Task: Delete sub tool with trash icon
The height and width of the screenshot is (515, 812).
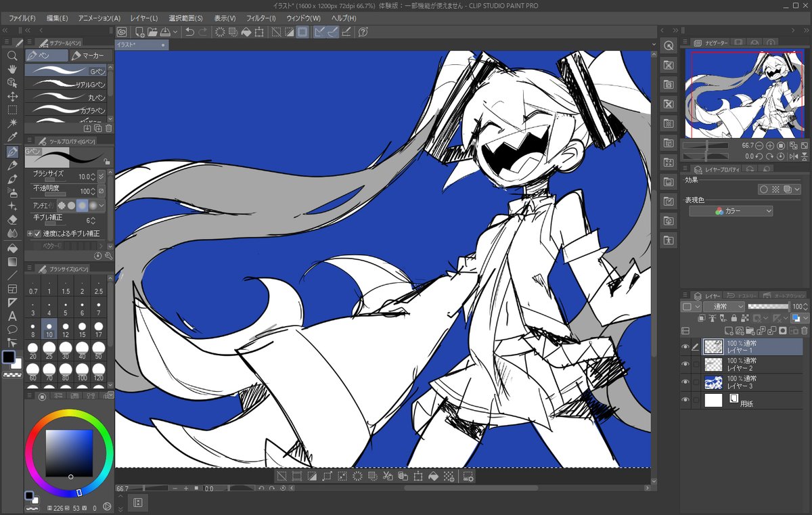Action: click(x=108, y=127)
